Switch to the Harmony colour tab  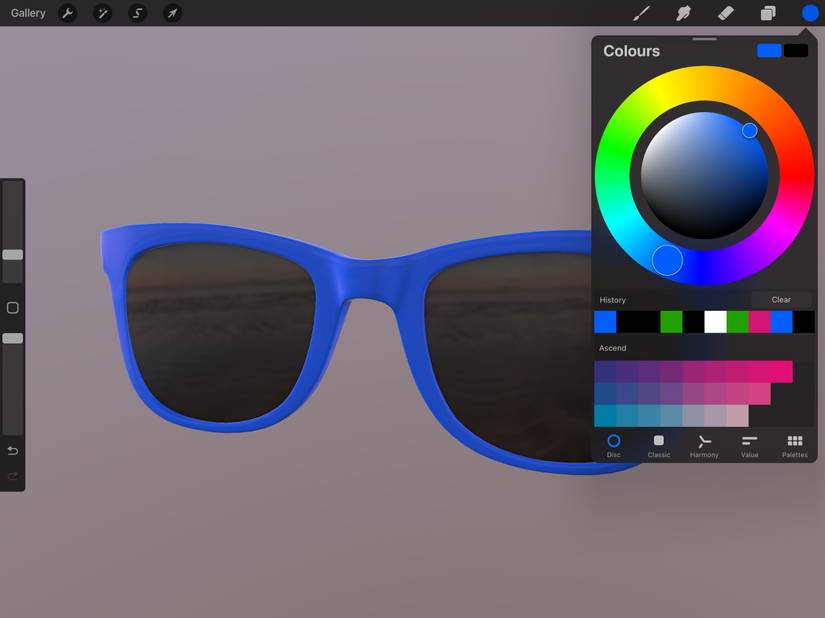[x=704, y=446]
